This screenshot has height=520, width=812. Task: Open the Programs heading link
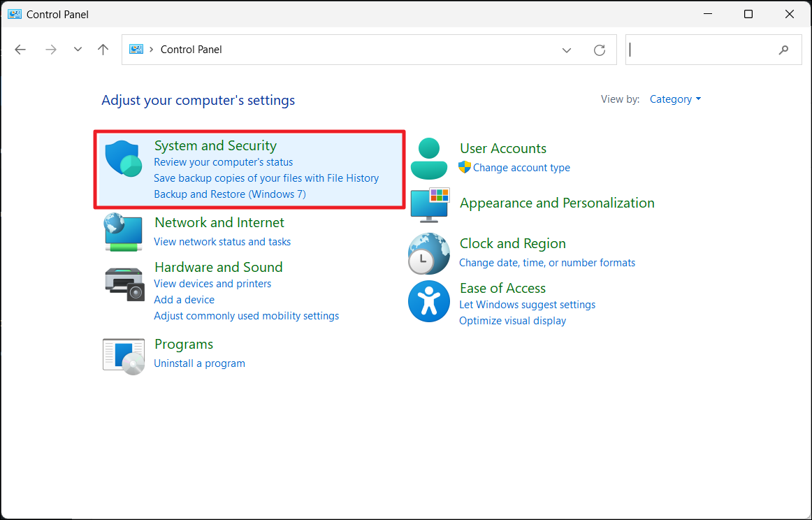184,345
